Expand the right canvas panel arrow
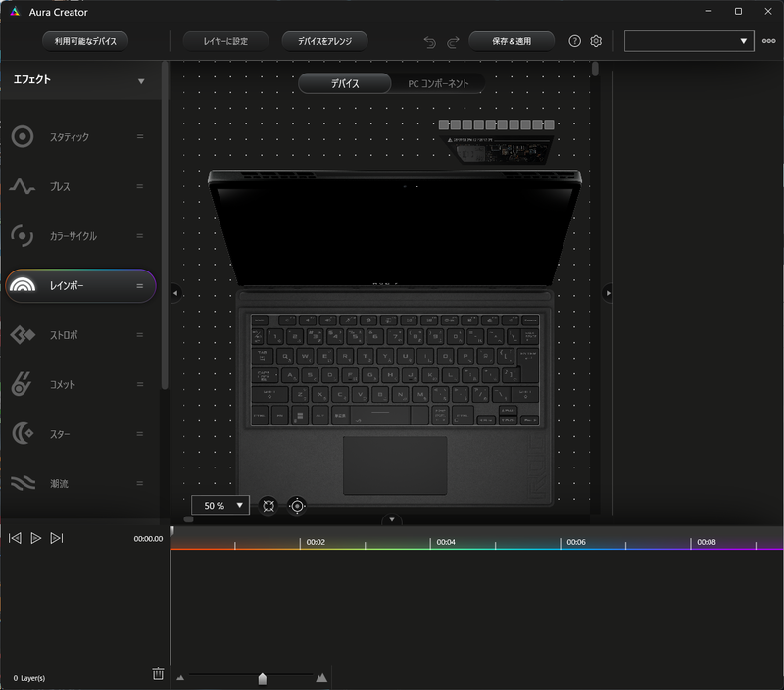Viewport: 784px width, 690px height. point(609,292)
